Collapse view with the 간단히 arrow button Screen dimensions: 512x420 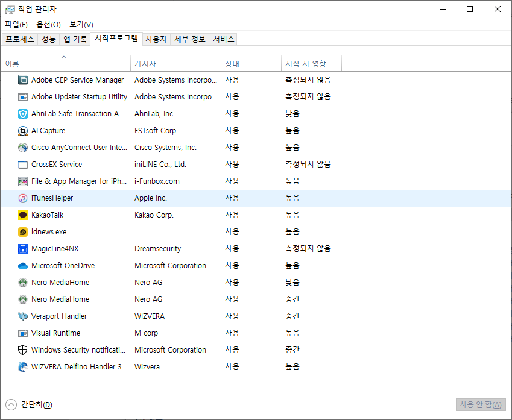(11, 405)
